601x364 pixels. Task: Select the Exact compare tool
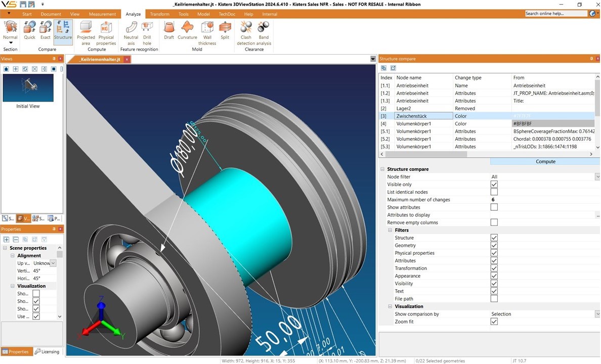[45, 31]
